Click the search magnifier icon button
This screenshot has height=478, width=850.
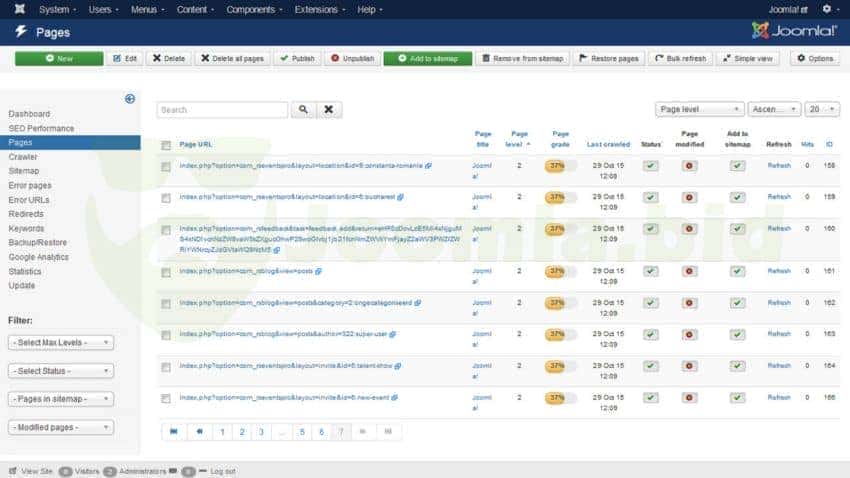point(302,110)
